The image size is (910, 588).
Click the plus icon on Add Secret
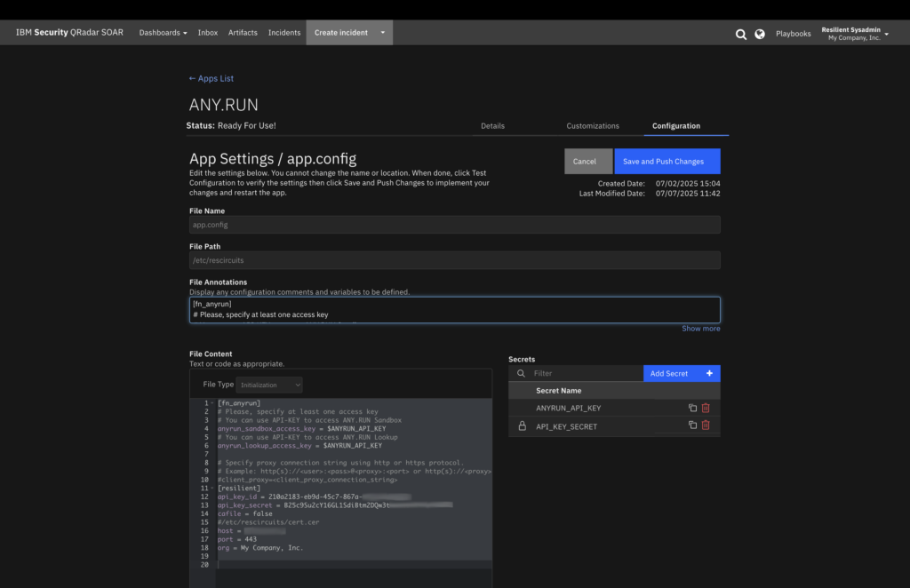click(709, 374)
